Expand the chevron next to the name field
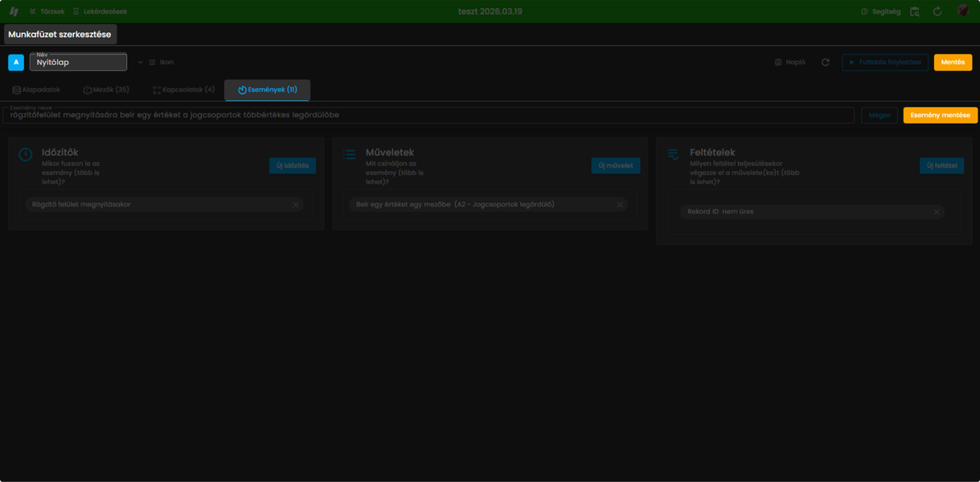980x482 pixels. (x=140, y=62)
